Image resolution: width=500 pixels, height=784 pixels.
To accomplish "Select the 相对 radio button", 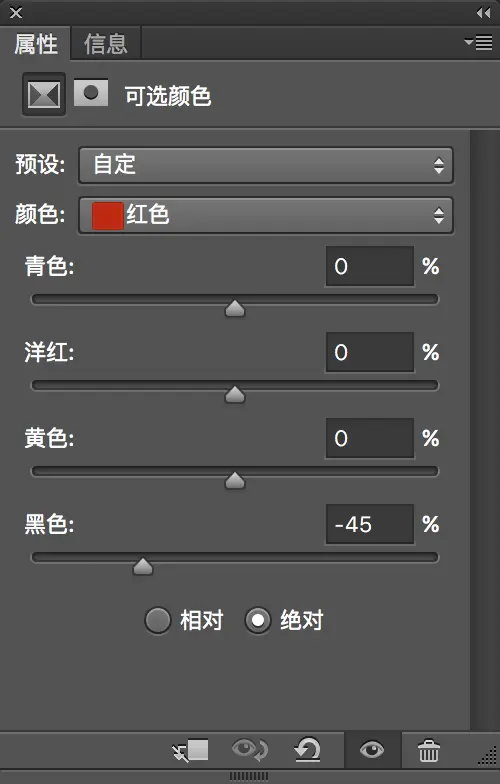I will [158, 620].
